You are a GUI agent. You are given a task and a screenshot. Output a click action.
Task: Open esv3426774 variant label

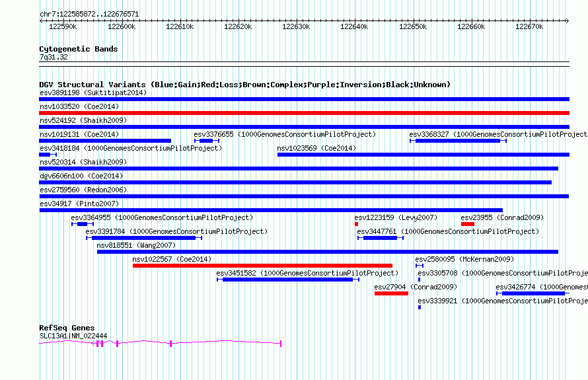point(542,287)
